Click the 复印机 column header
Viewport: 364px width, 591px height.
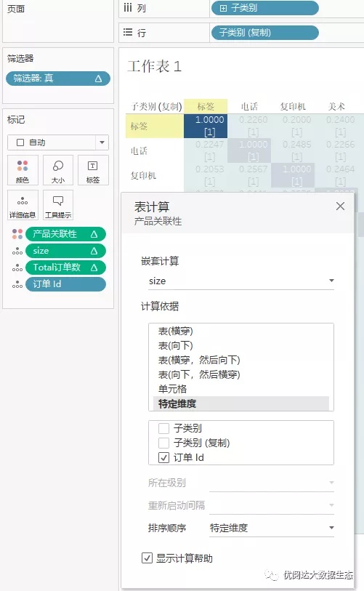coord(293,107)
